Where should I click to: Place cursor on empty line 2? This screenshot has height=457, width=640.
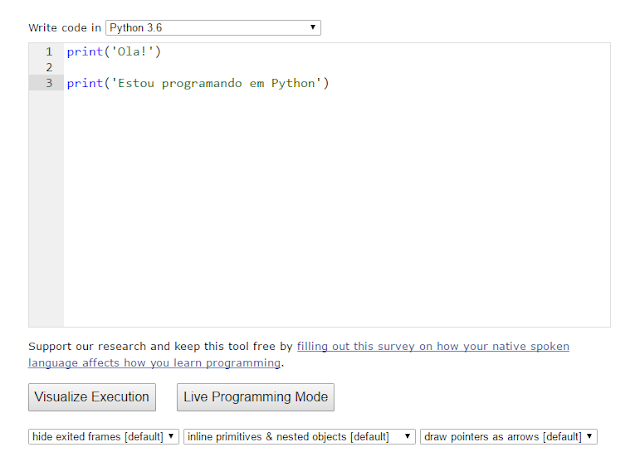[x=200, y=67]
